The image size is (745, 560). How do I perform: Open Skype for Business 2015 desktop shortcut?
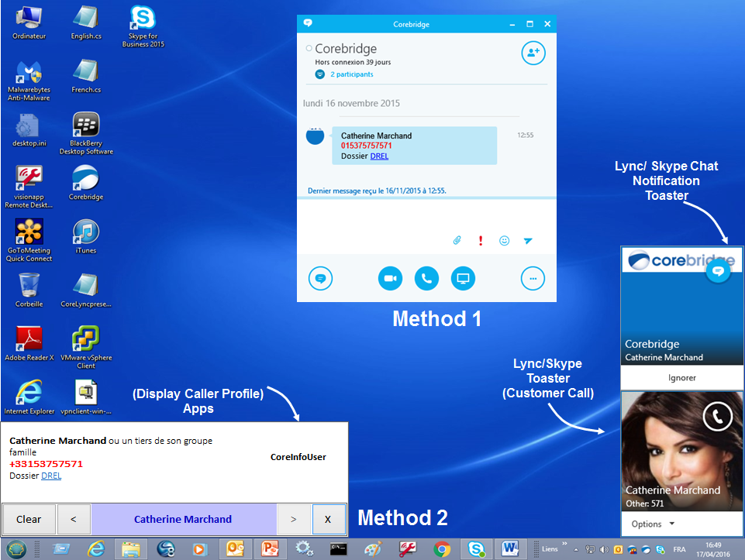point(143,26)
